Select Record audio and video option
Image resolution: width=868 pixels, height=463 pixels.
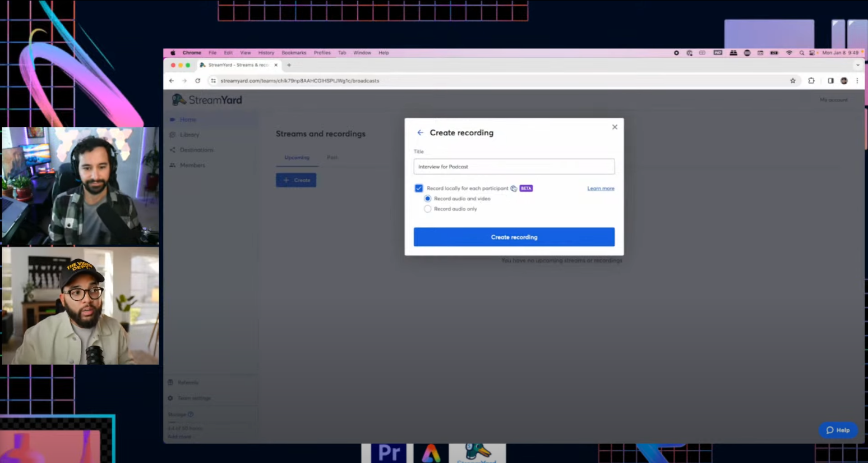[x=428, y=199]
